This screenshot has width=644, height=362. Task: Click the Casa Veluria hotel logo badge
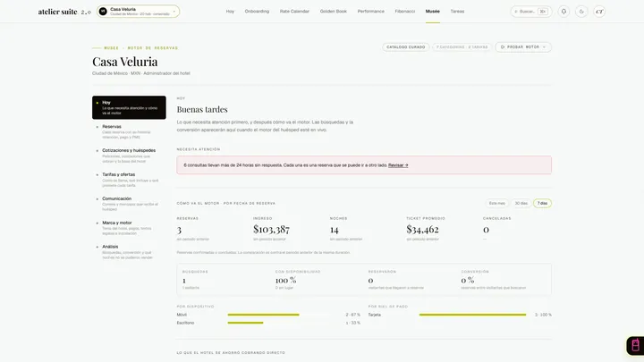click(x=103, y=12)
